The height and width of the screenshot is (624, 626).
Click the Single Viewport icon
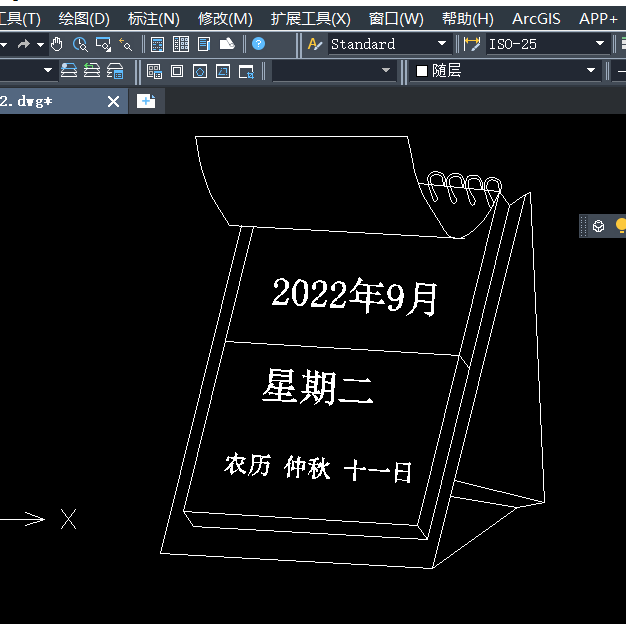(x=177, y=71)
